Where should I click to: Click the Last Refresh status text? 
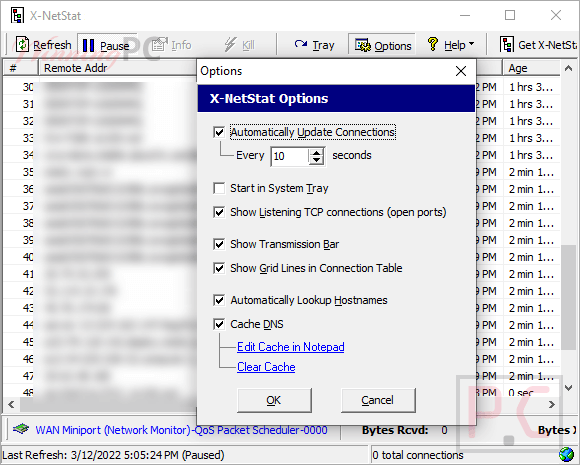[113, 455]
